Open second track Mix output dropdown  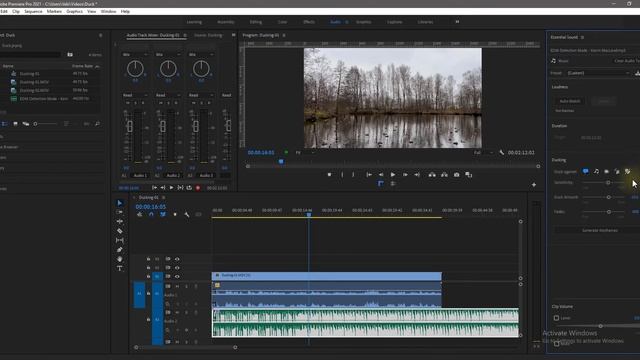pyautogui.click(x=168, y=54)
